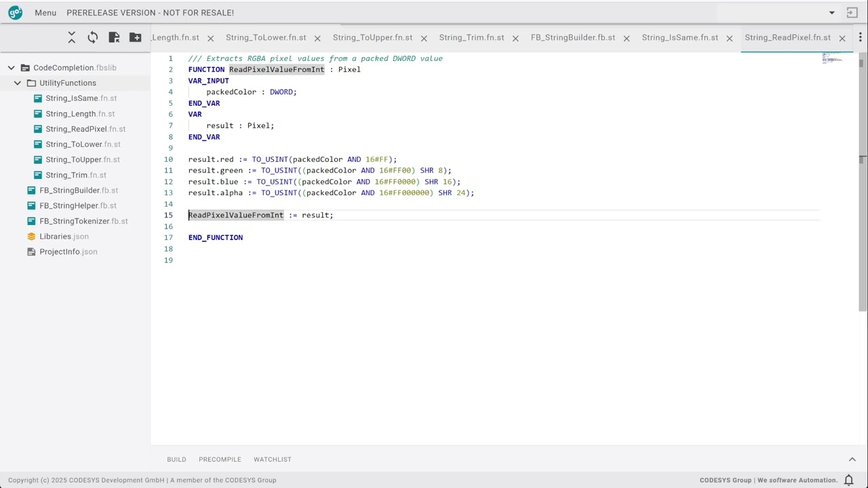The image size is (868, 488).
Task: Click the FB_StringBuilder file icon
Action: click(x=31, y=190)
